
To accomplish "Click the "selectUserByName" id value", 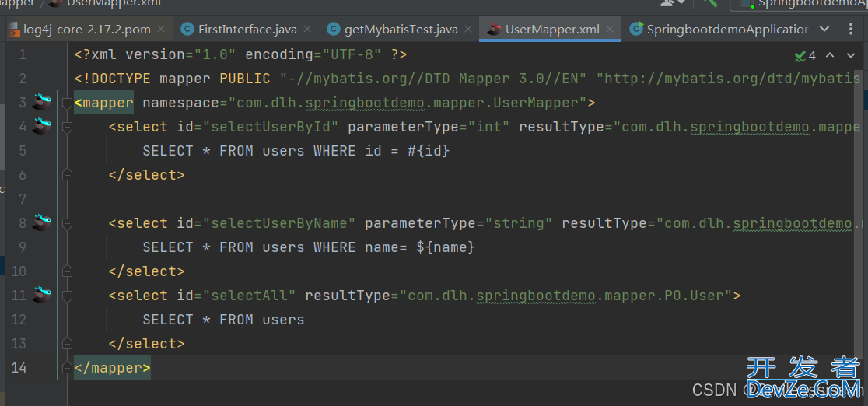I will (279, 223).
